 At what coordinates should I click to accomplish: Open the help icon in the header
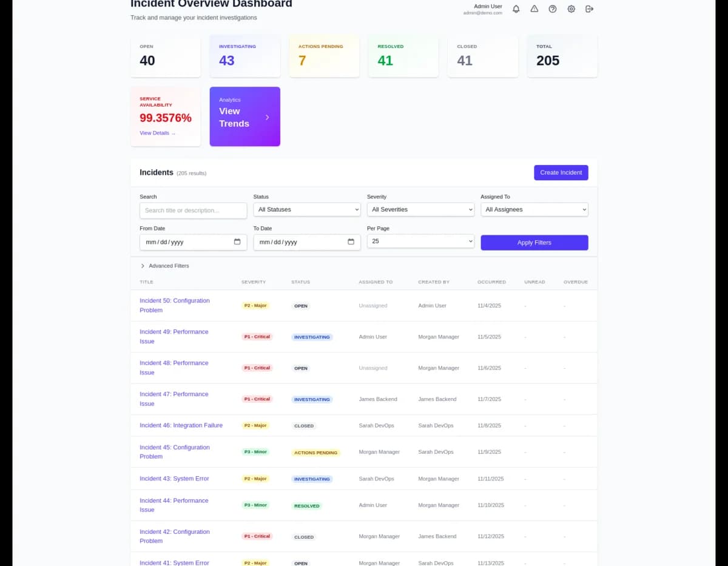(552, 8)
